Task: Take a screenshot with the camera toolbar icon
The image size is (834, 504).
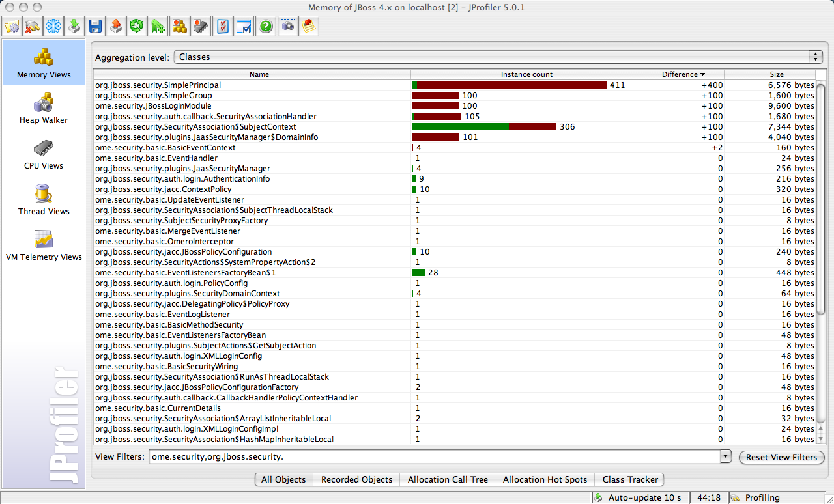Action: [288, 26]
